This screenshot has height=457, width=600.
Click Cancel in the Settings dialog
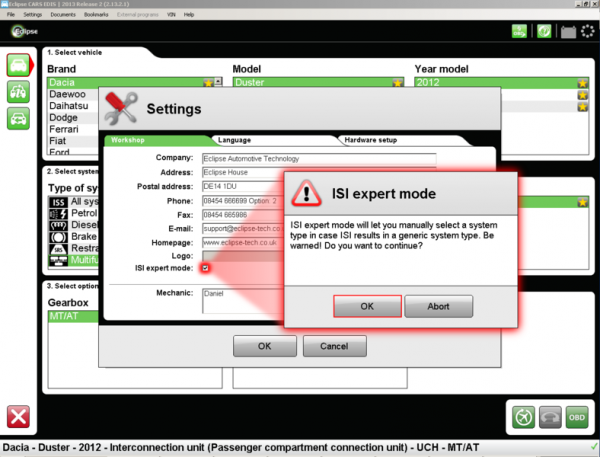334,346
